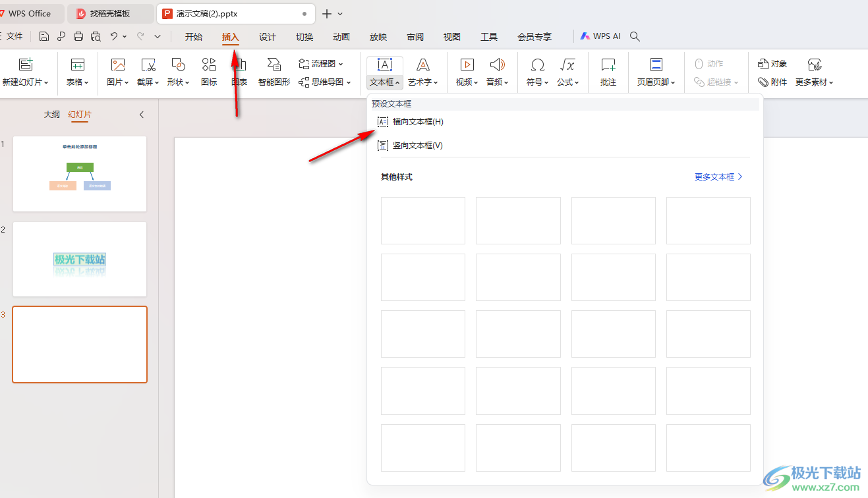
Task: Open the quick access toolbar customize arrow
Action: pos(158,37)
